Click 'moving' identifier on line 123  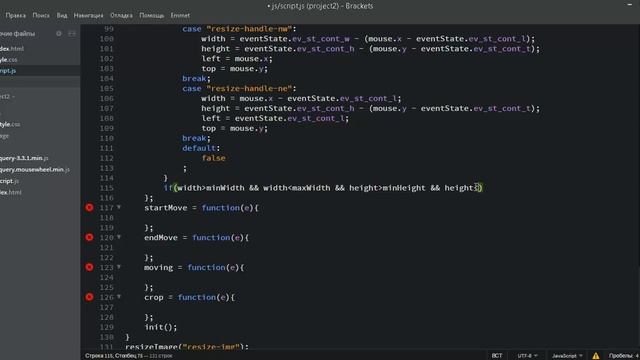pyautogui.click(x=158, y=267)
